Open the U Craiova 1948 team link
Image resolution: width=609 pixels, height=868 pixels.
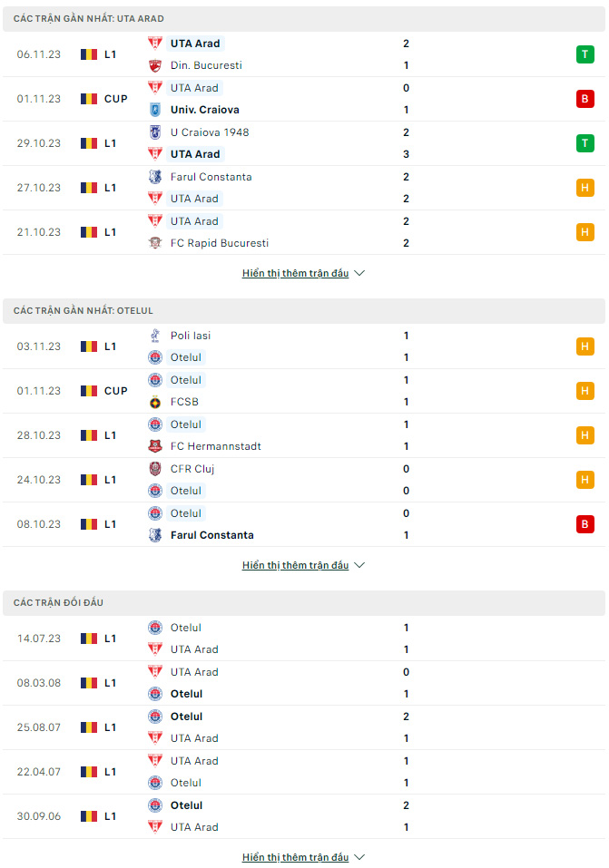pos(210,132)
